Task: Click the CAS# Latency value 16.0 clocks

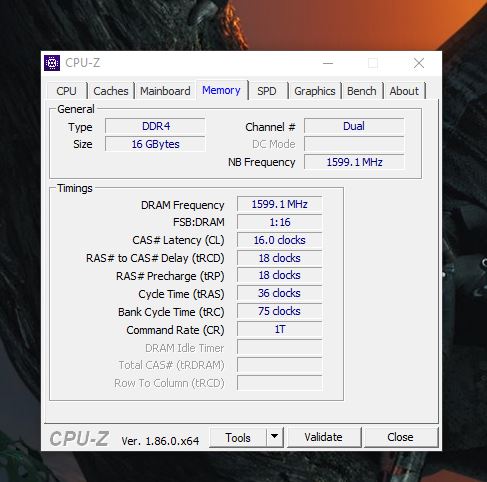Action: 280,240
